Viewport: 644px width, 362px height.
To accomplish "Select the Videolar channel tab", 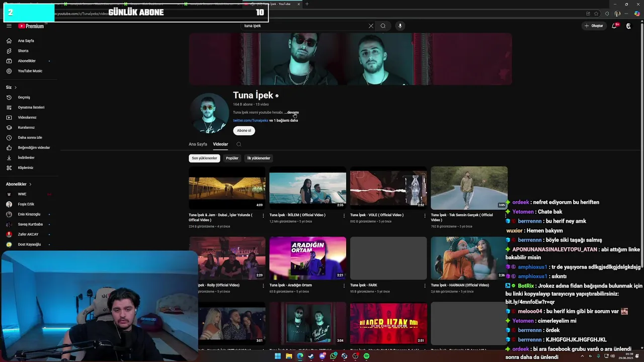I will click(220, 144).
